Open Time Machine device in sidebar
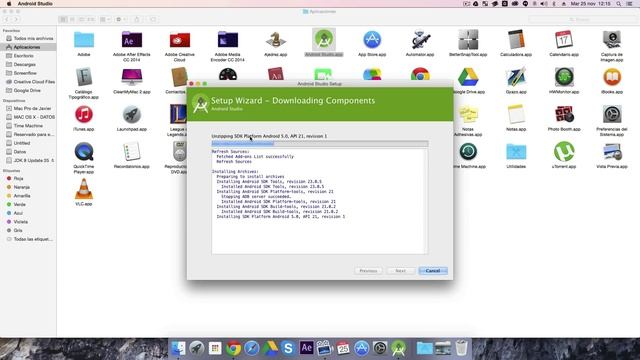Screen dimensions: 640x360 pos(28,126)
